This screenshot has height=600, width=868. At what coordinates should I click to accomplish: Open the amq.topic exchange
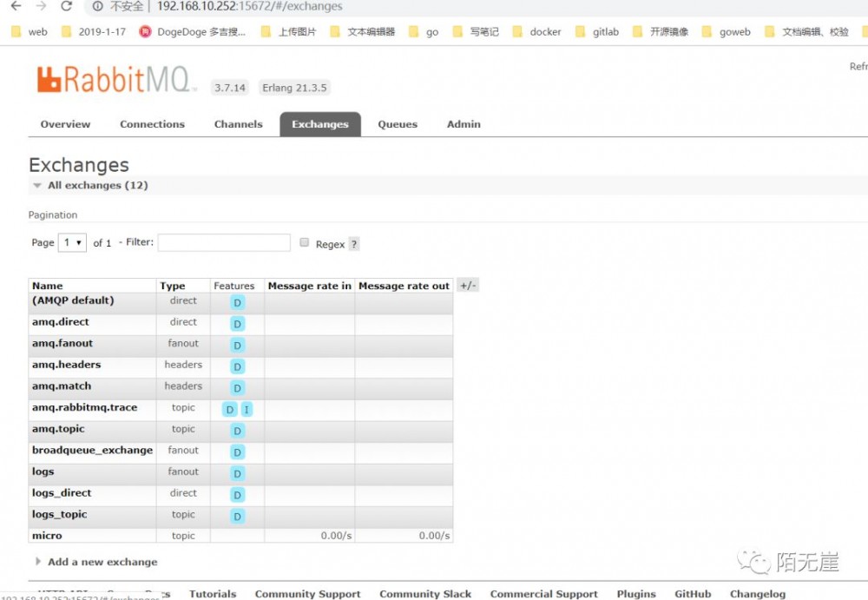(x=58, y=429)
